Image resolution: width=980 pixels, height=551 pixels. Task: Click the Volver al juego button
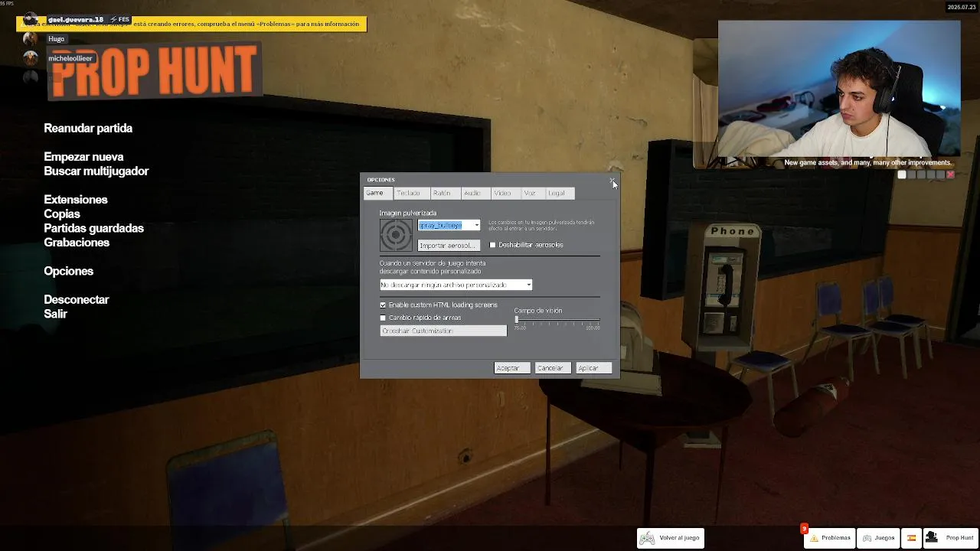pyautogui.click(x=671, y=538)
